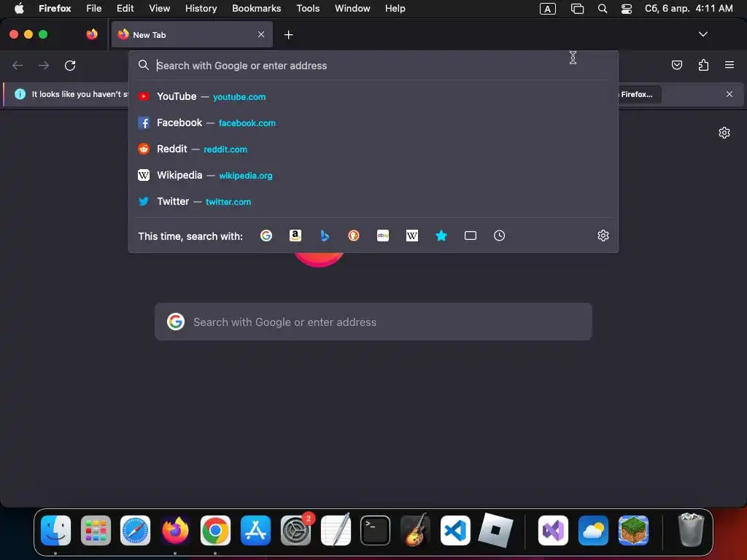The image size is (747, 560).
Task: Go forward one page
Action: click(x=44, y=65)
